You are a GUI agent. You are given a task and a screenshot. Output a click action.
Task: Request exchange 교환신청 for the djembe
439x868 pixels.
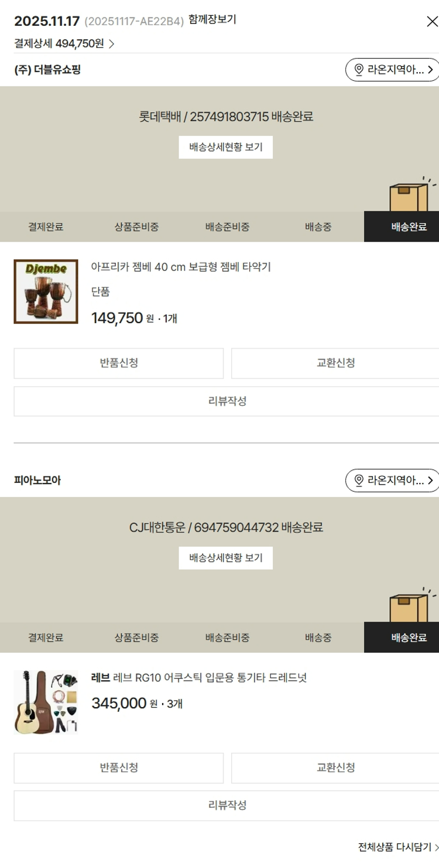tap(335, 363)
